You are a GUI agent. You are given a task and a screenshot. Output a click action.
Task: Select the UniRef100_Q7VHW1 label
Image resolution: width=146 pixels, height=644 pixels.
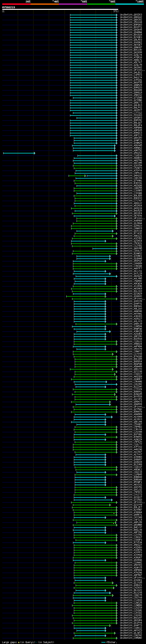pos(131,180)
